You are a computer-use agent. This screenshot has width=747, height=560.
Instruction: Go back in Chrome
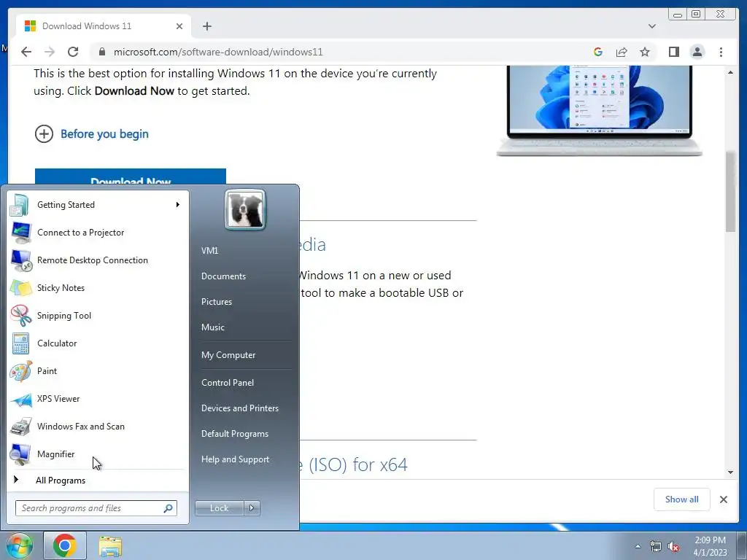(26, 52)
